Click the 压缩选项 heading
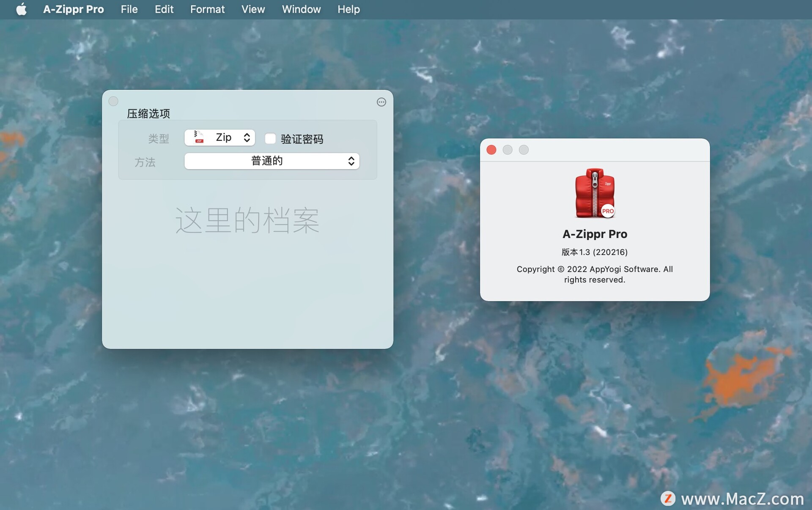 tap(148, 113)
